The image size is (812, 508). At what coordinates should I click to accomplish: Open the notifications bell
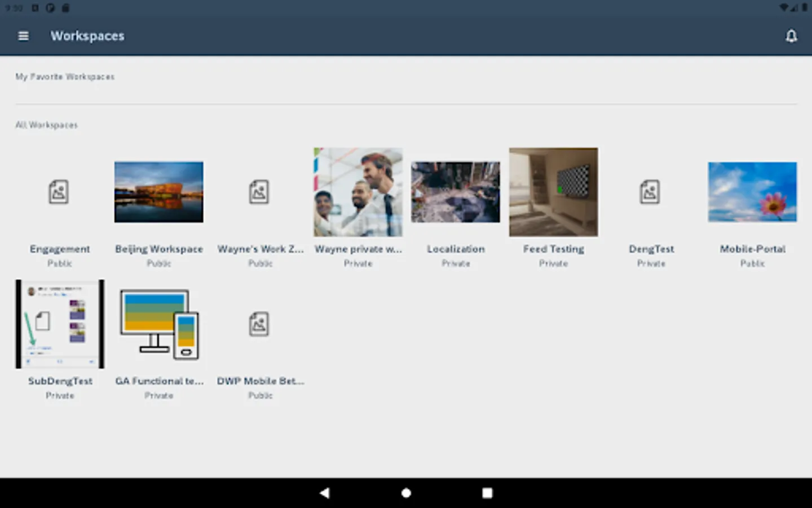coord(791,36)
